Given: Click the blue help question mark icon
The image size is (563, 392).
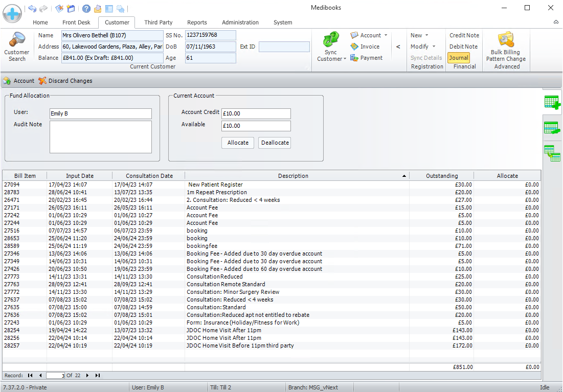Looking at the screenshot, I should tap(86, 9).
